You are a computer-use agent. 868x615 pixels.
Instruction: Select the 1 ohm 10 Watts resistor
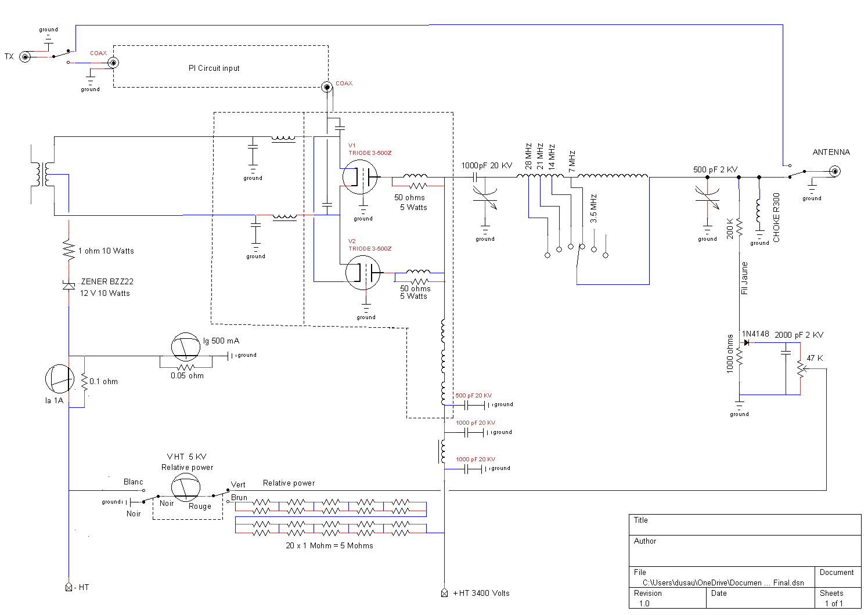69,250
